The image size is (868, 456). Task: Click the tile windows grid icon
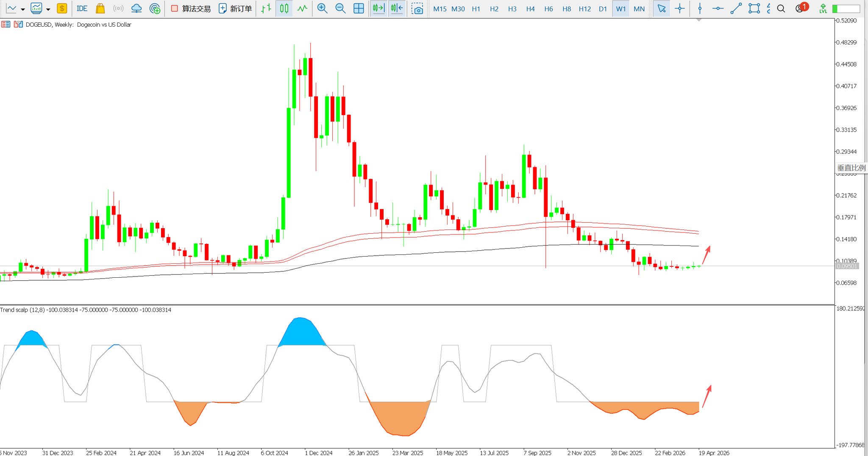359,8
